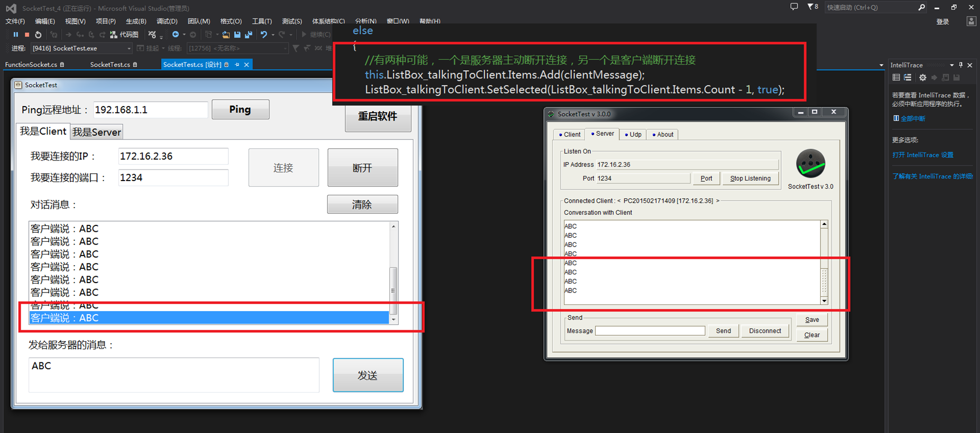Click the 我要连接的IP input field
980x433 pixels.
click(x=173, y=156)
